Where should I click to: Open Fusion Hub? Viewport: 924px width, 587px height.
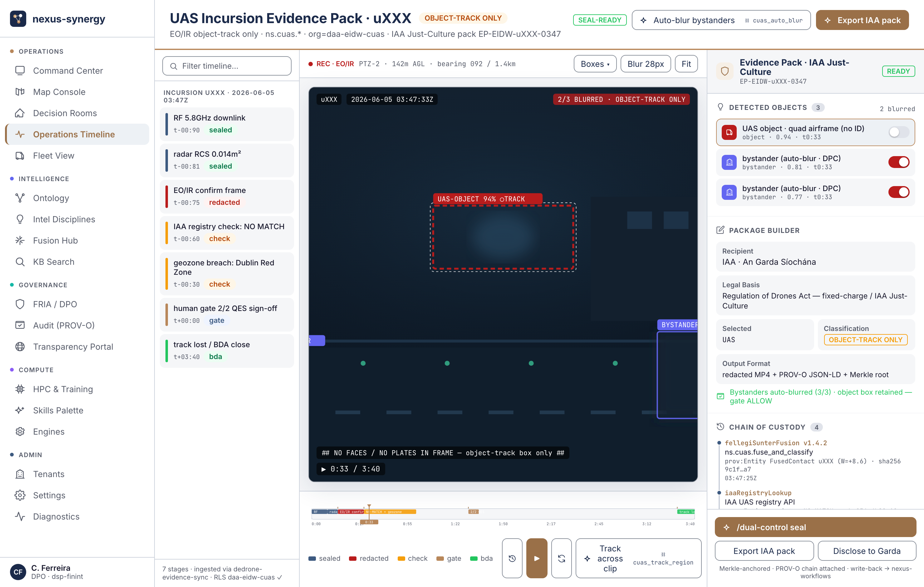(x=77, y=240)
